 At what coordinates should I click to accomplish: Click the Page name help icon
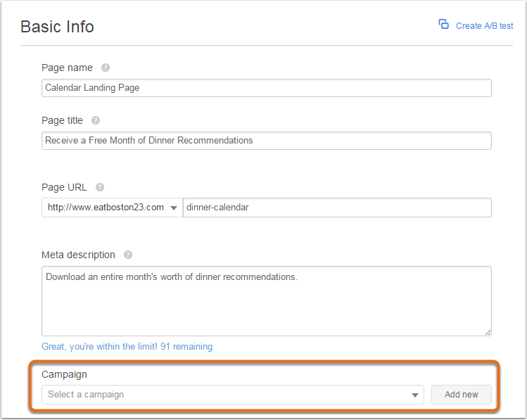click(106, 68)
